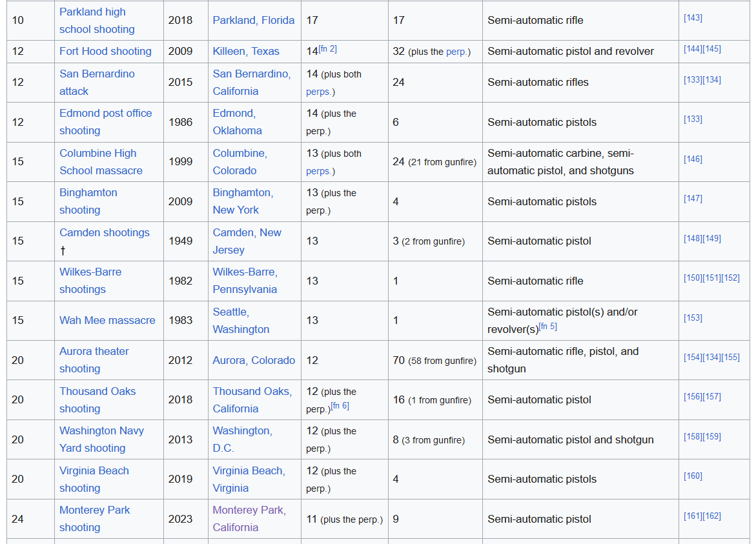Follow the Killeen, Texas link

point(246,51)
